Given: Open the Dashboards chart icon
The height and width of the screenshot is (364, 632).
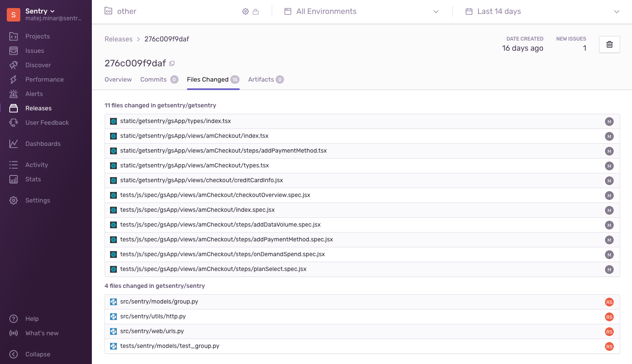Looking at the screenshot, I should tap(14, 144).
